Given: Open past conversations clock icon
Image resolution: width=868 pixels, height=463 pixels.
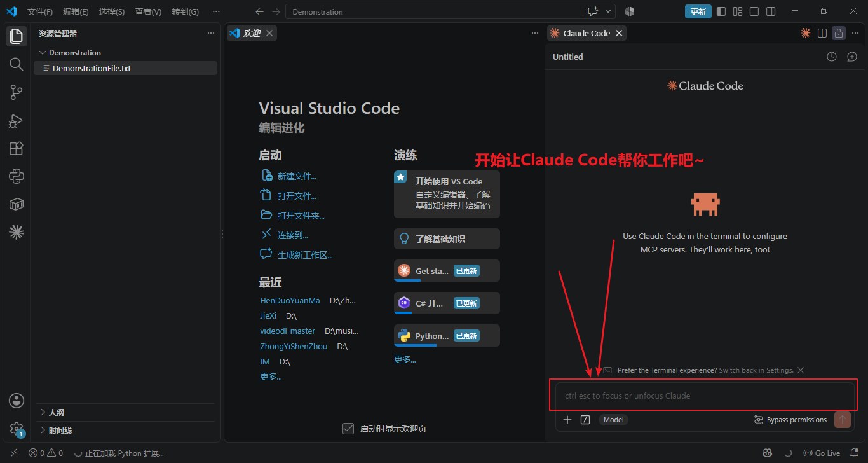Looking at the screenshot, I should point(832,57).
